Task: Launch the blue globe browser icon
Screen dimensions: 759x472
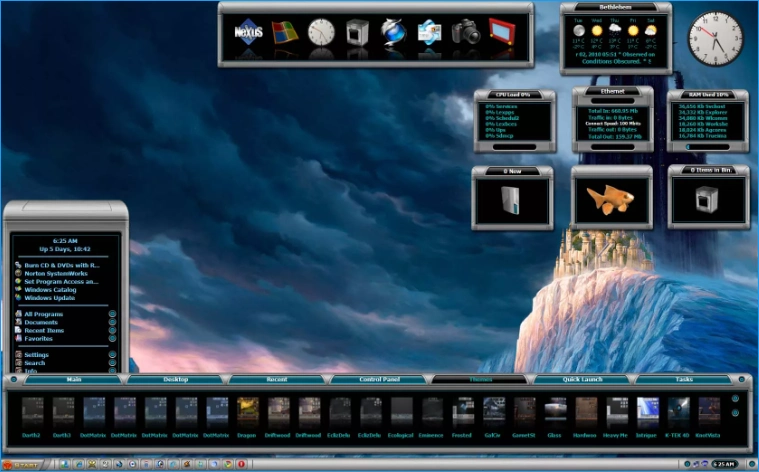Action: click(393, 32)
